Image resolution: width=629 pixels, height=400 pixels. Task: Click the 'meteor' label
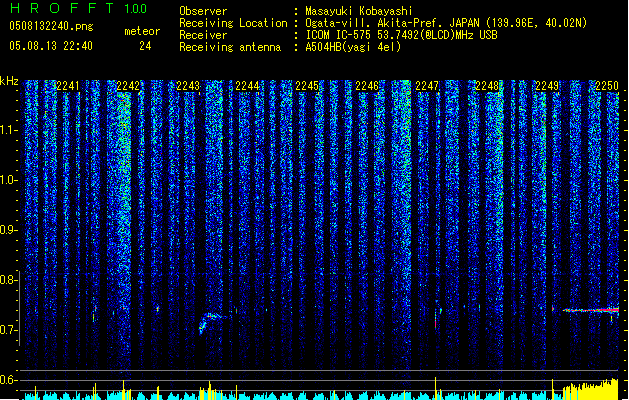142,31
